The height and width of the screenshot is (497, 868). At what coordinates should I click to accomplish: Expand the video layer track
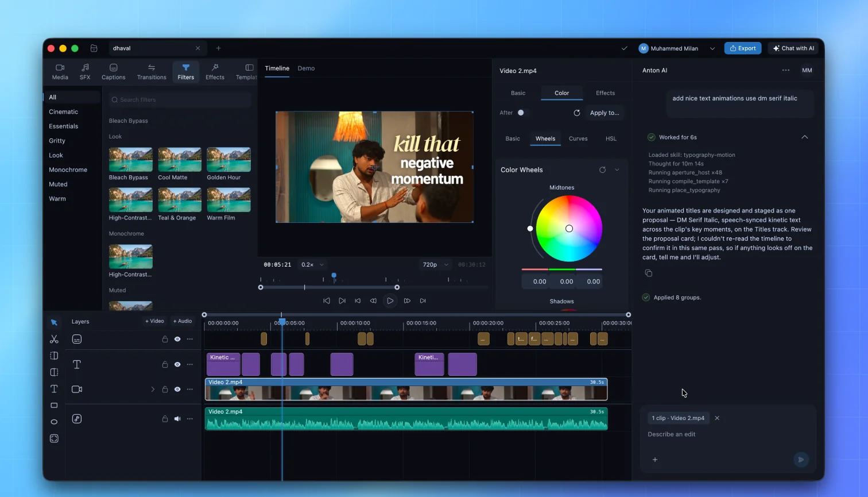[x=153, y=389]
